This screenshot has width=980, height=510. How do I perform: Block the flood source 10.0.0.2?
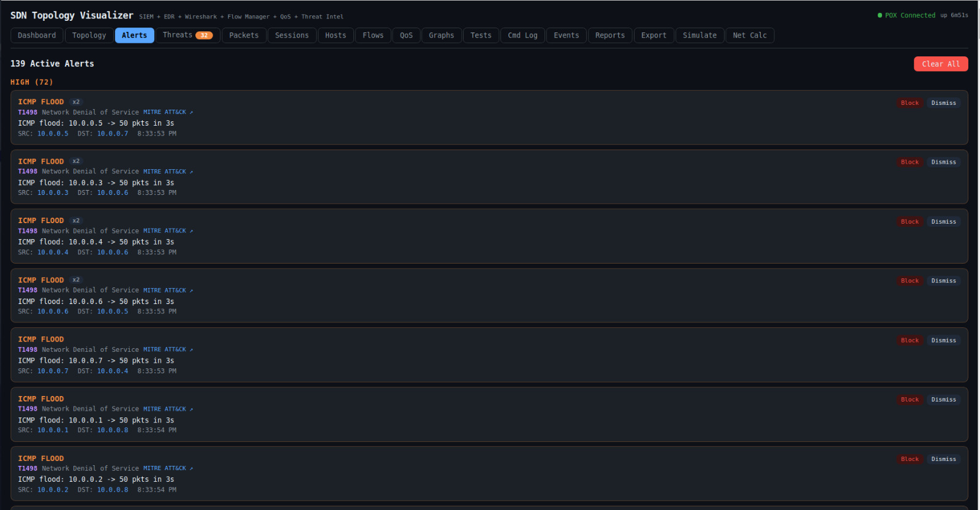pos(910,459)
